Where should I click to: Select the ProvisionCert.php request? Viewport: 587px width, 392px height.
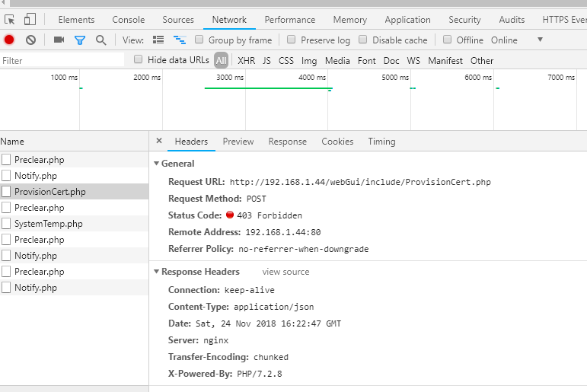pos(74,191)
